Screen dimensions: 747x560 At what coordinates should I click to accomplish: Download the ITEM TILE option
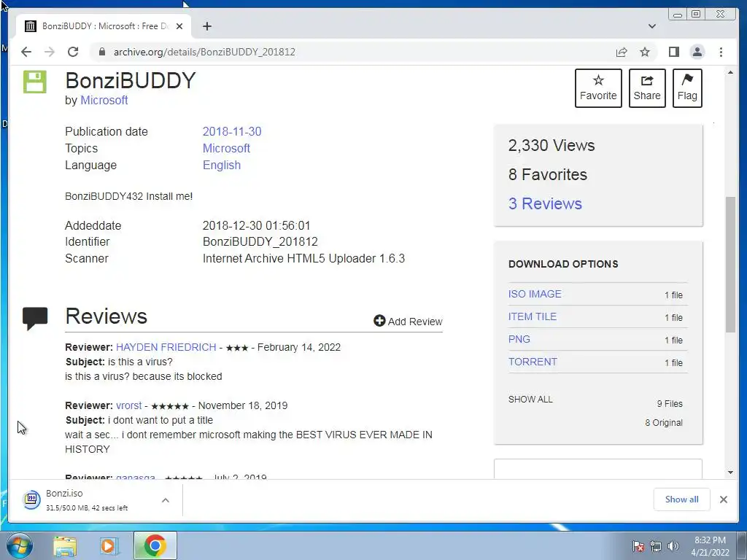[532, 316]
